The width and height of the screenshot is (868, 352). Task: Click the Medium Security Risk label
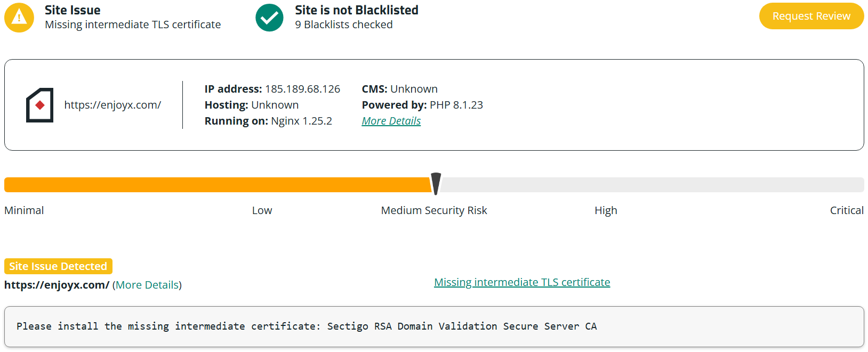point(434,210)
